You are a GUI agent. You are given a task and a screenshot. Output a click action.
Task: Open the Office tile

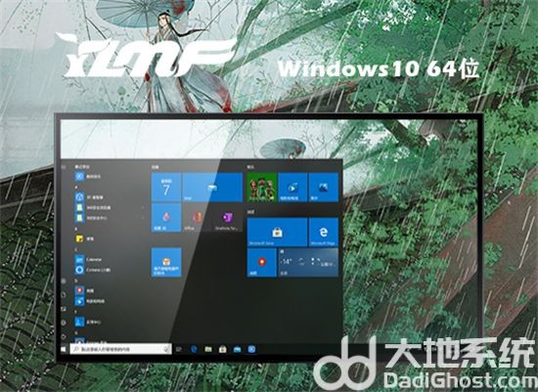(x=197, y=218)
